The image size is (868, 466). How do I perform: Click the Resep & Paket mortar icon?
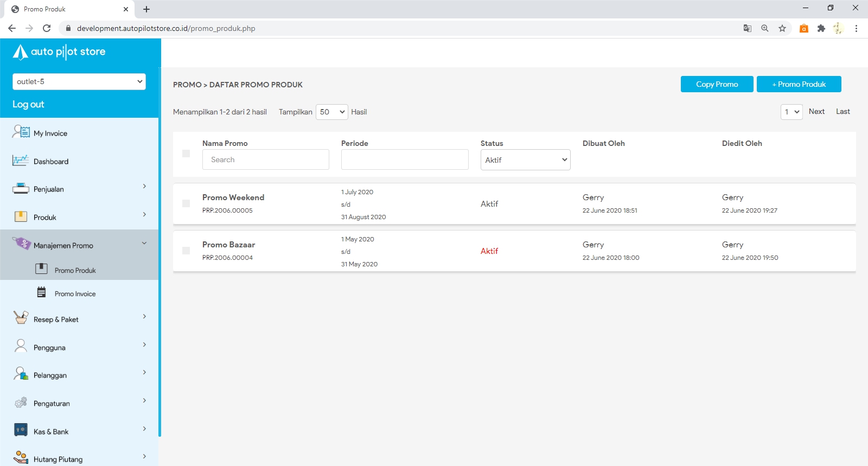pyautogui.click(x=21, y=318)
